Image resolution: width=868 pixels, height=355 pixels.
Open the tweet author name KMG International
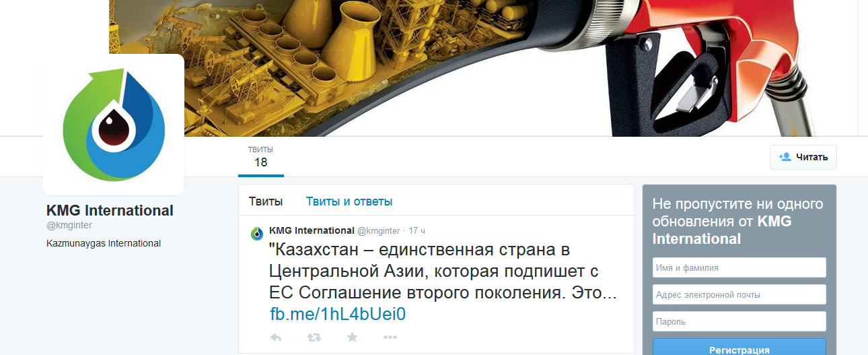312,230
